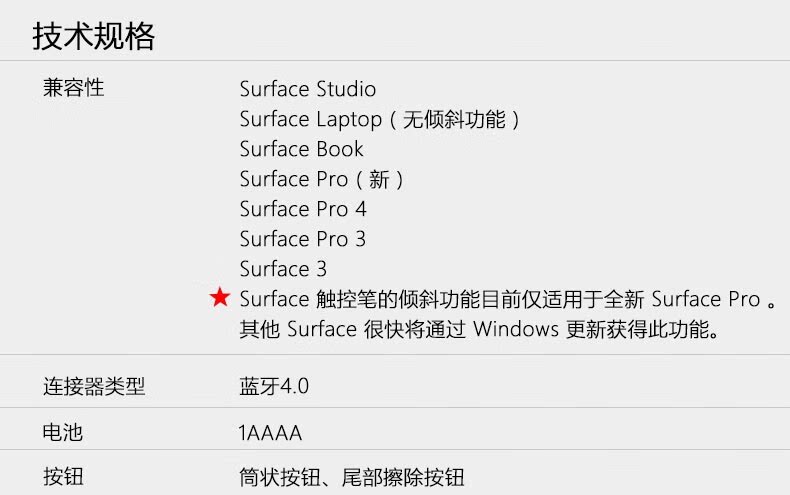Click the 技术规格 heading
This screenshot has width=790, height=495.
(x=94, y=36)
